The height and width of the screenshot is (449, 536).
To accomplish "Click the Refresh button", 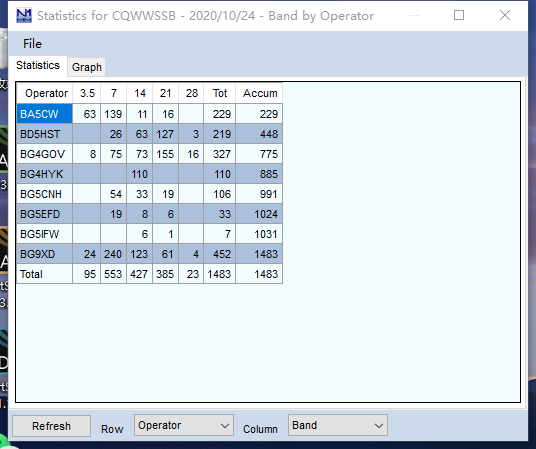I will pyautogui.click(x=51, y=426).
